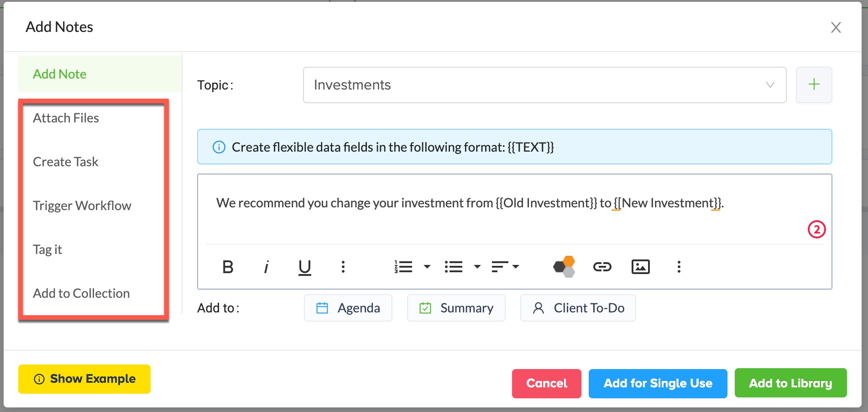The width and height of the screenshot is (868, 412).
Task: Click the Add to Library button
Action: 790,383
